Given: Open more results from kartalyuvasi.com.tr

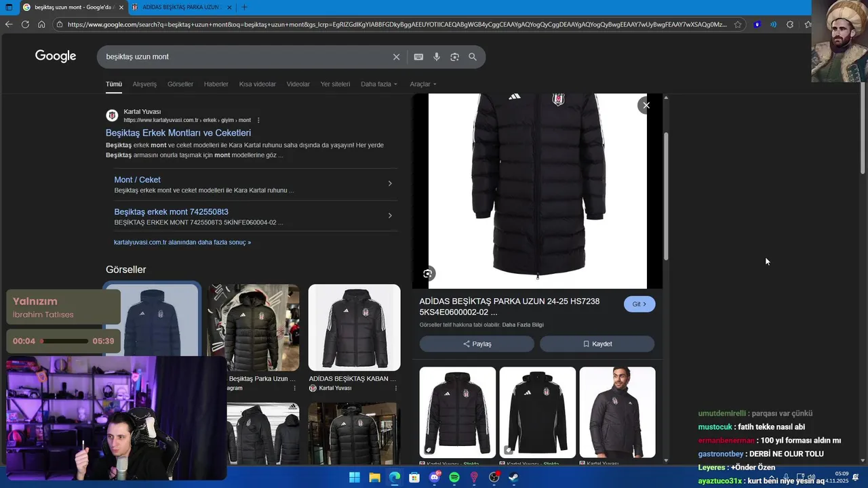Looking at the screenshot, I should click(182, 242).
